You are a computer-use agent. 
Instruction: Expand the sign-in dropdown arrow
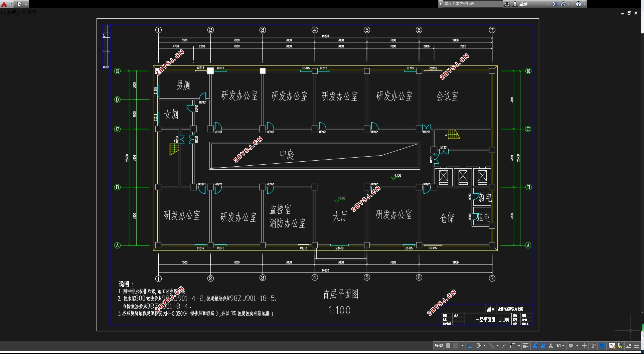tap(548, 4)
